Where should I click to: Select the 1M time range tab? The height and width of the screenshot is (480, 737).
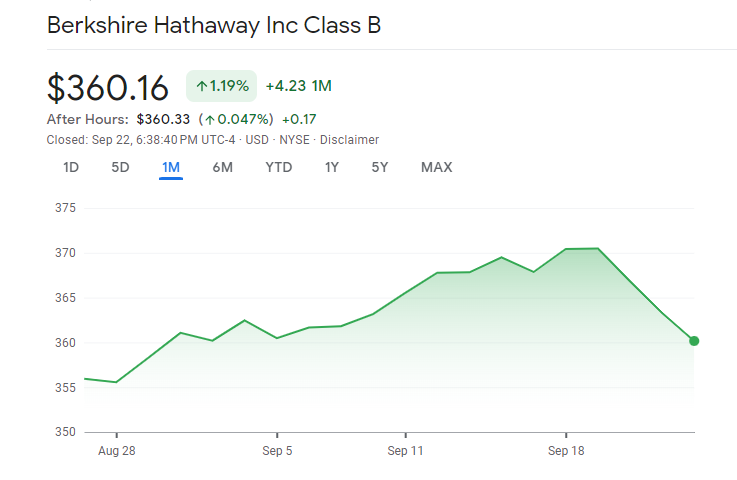pos(171,167)
